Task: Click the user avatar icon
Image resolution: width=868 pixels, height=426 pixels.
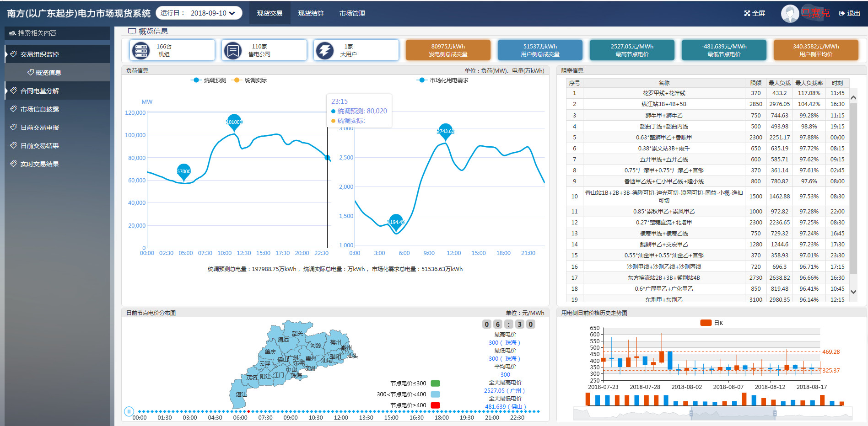Action: 789,13
